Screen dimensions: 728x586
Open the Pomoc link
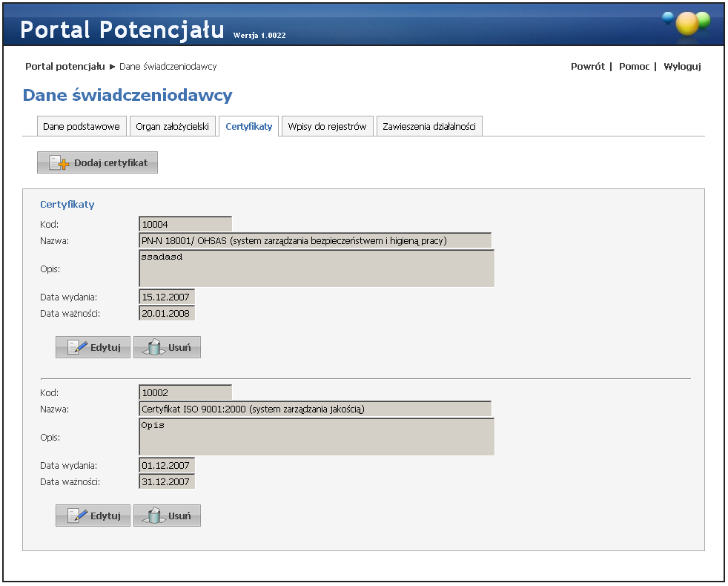point(634,67)
